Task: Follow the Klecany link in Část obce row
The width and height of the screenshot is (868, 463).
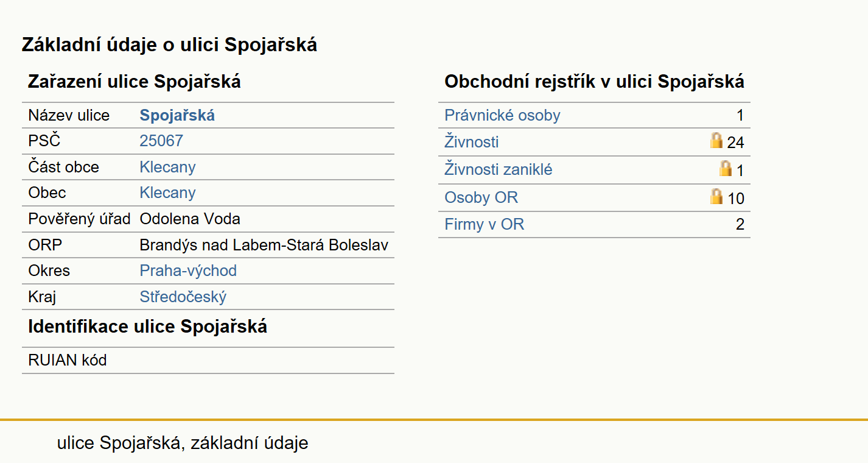Action: pos(167,168)
